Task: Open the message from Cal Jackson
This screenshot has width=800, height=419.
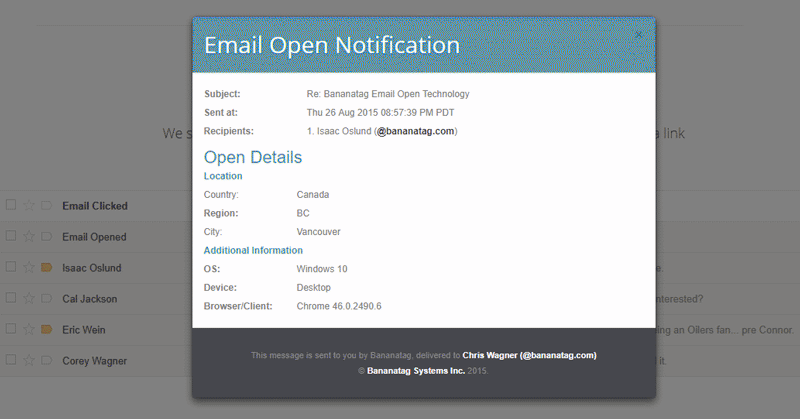Action: (90, 299)
